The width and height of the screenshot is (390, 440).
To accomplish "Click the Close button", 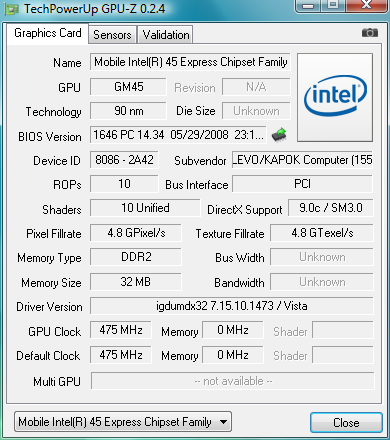I will (346, 423).
